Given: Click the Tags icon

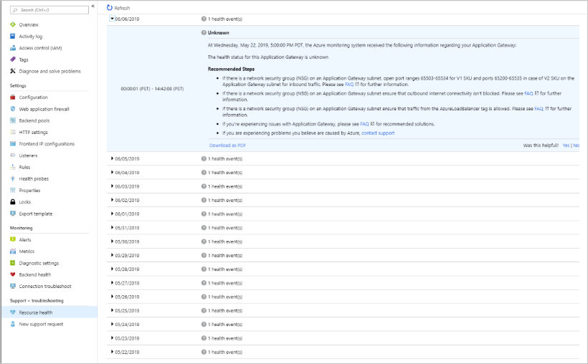Looking at the screenshot, I should pyautogui.click(x=13, y=59).
